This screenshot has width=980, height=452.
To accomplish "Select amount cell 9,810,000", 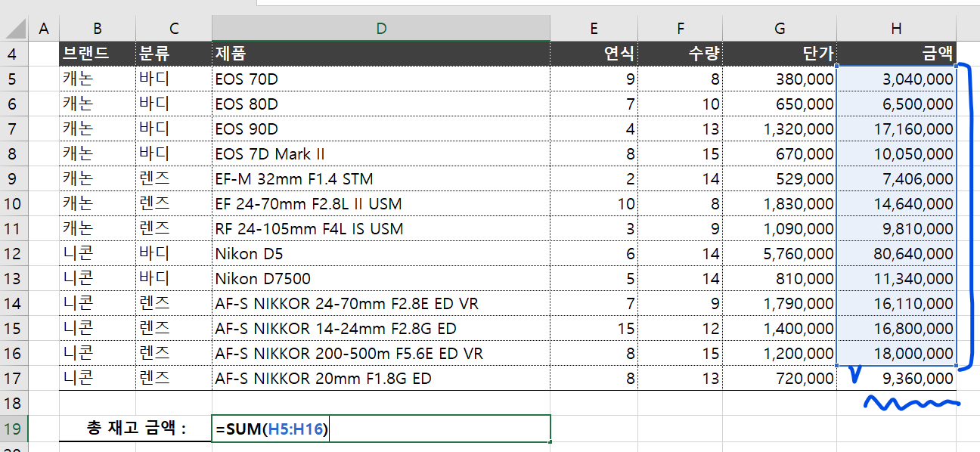I will [896, 228].
